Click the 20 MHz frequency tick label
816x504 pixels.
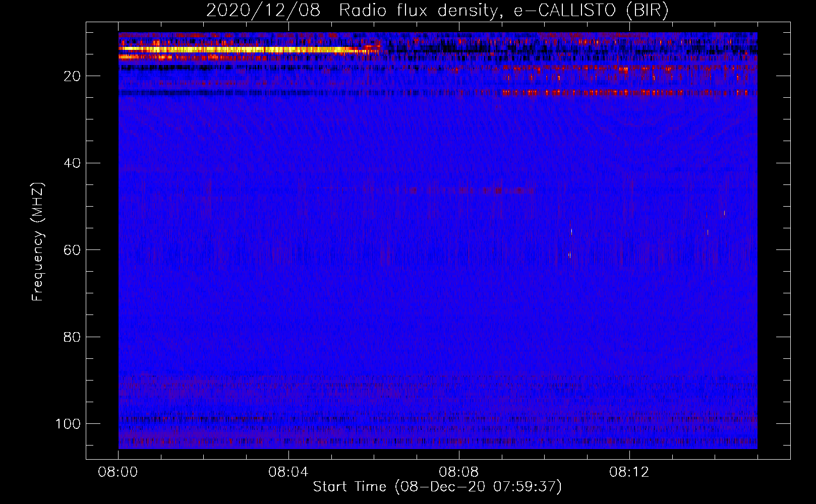[x=72, y=76]
